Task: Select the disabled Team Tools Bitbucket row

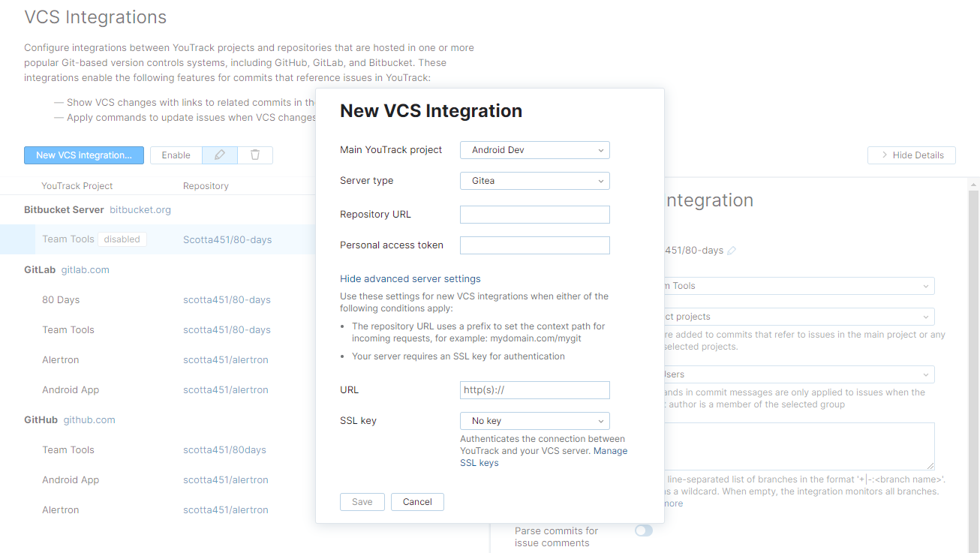Action: point(68,239)
